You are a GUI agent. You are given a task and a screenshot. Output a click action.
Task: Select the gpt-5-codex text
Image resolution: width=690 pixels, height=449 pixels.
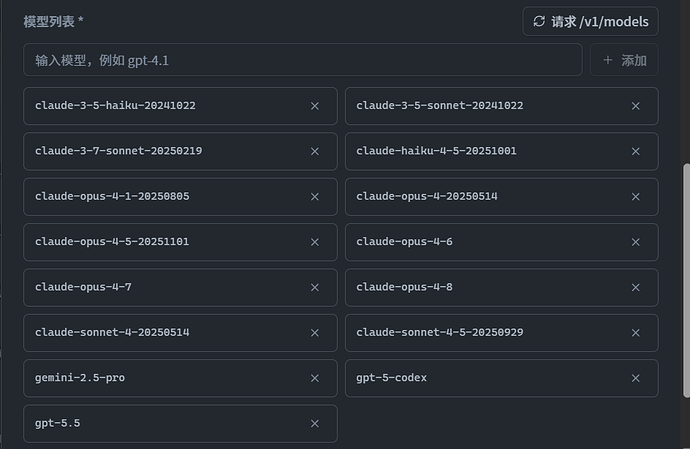click(x=391, y=378)
